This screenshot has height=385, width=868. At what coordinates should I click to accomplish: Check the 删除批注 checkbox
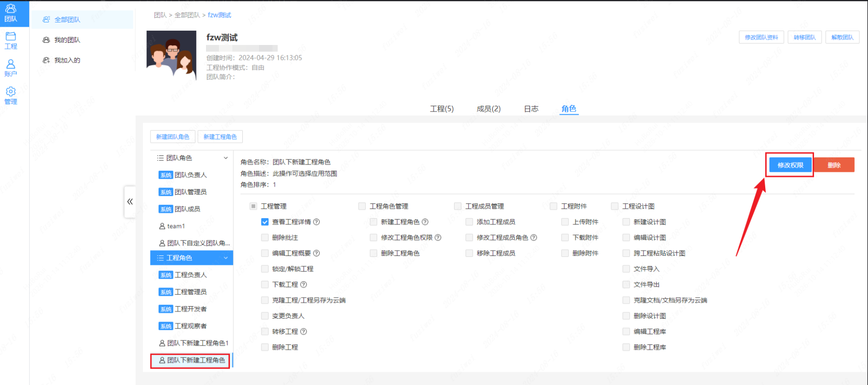pyautogui.click(x=265, y=238)
